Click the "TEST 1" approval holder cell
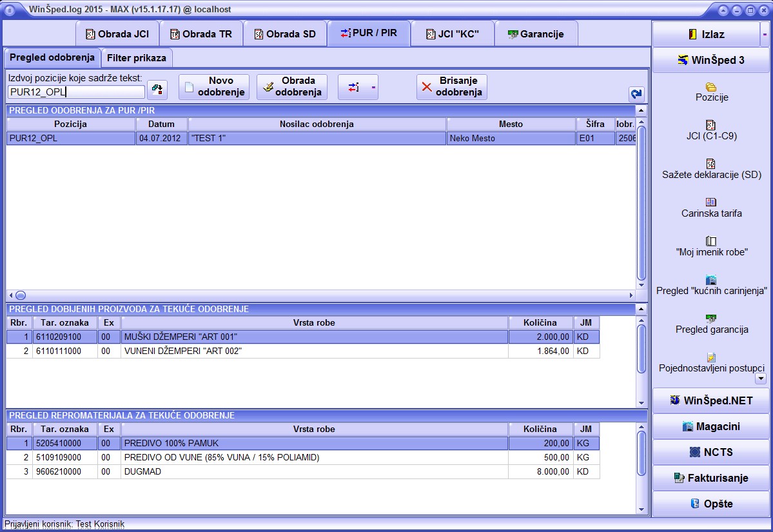The height and width of the screenshot is (532, 773). click(317, 139)
